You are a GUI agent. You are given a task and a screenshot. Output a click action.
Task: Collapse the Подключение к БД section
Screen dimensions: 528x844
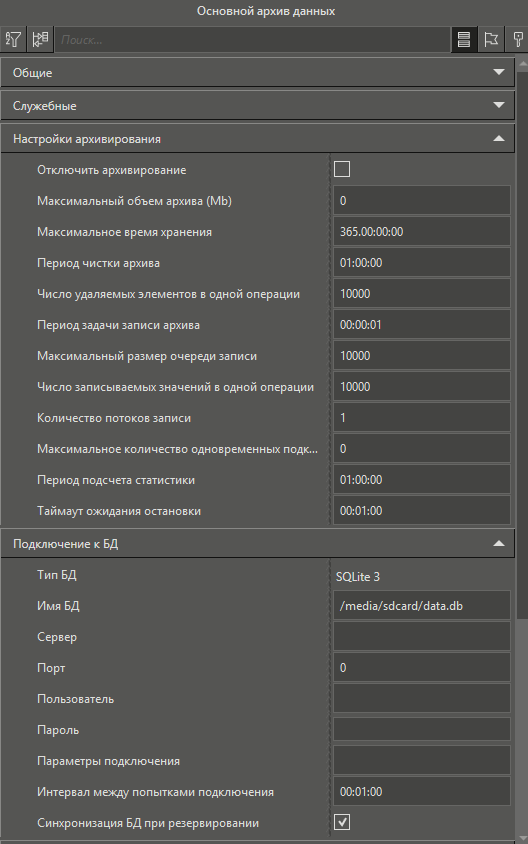[258, 544]
